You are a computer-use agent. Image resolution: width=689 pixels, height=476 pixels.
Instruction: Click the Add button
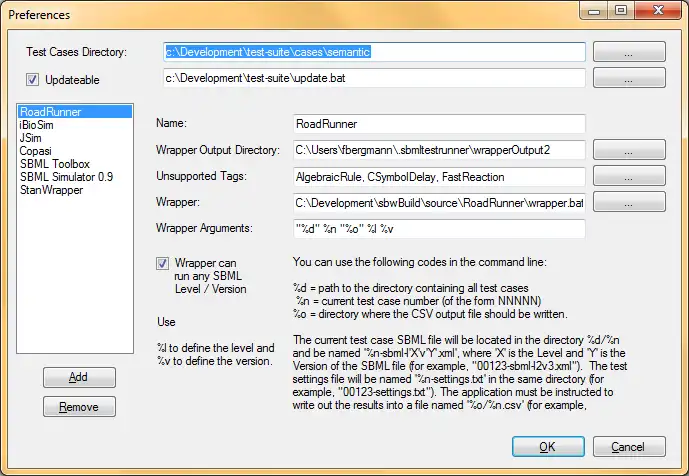pyautogui.click(x=79, y=377)
